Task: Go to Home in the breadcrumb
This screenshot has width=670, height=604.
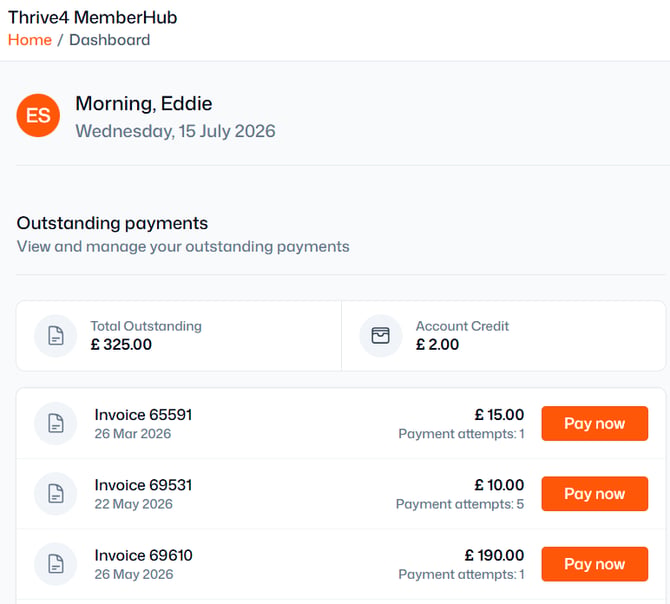Action: (29, 40)
